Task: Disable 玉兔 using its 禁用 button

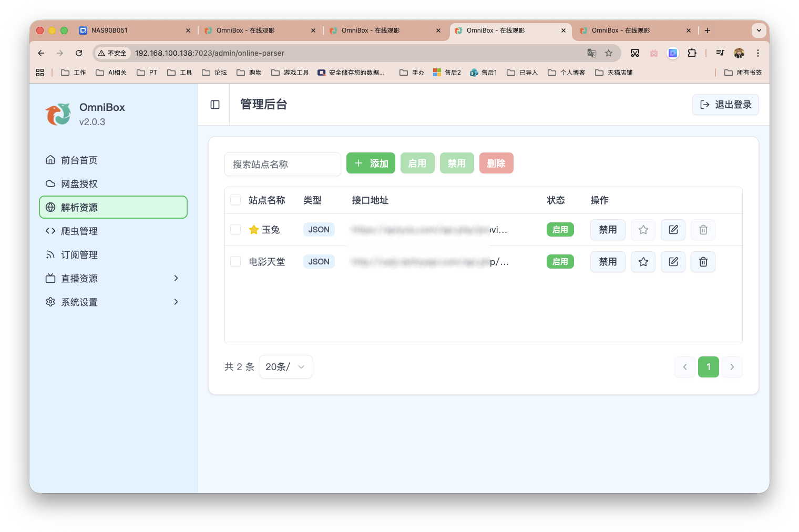Action: coord(608,230)
